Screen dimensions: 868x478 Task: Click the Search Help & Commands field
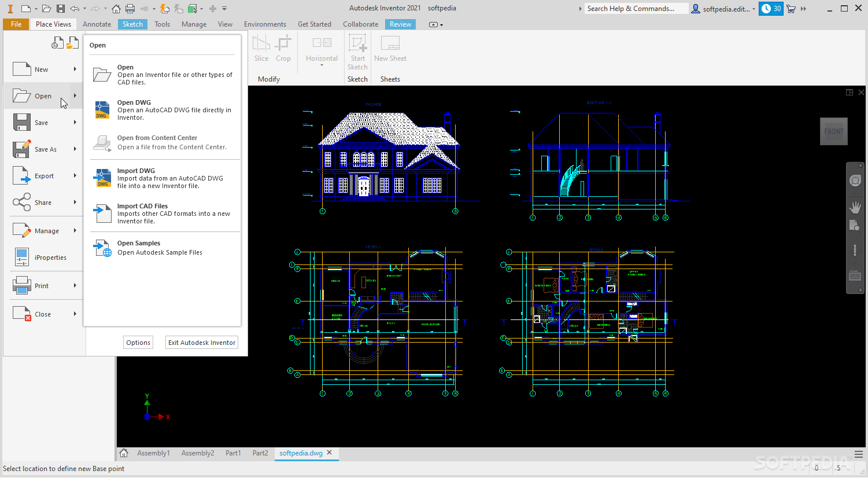pyautogui.click(x=636, y=9)
